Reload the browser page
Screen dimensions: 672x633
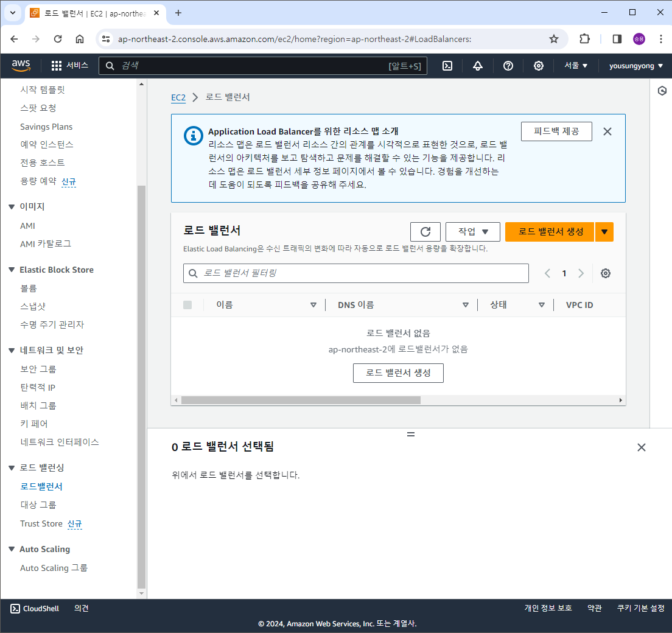[57, 39]
